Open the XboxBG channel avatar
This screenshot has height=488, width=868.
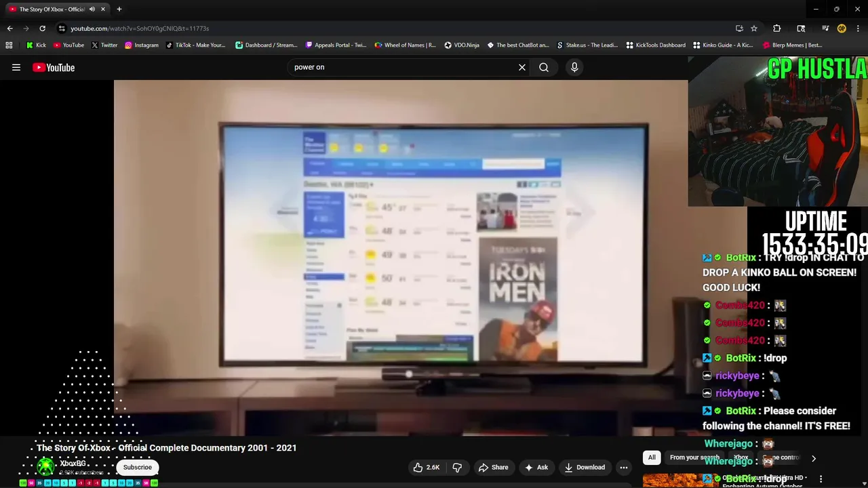(x=45, y=466)
